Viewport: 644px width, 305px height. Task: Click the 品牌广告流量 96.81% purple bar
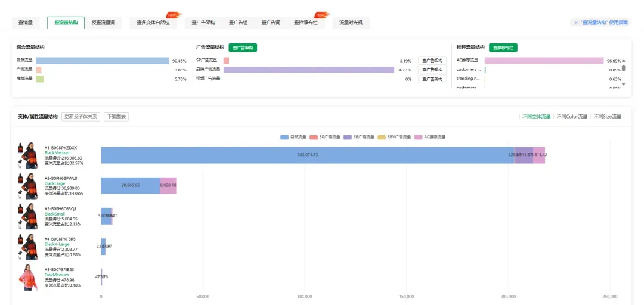pos(309,70)
